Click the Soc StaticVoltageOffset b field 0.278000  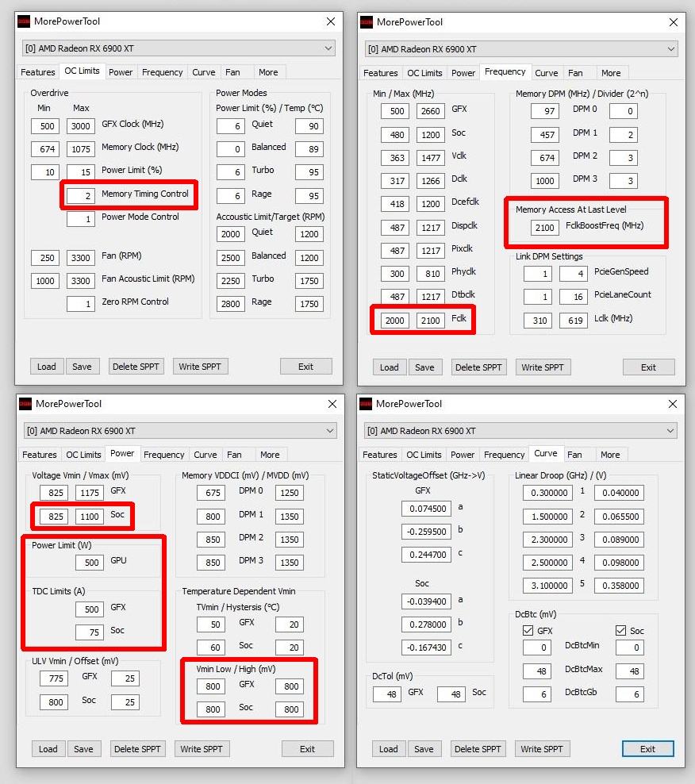click(x=427, y=625)
